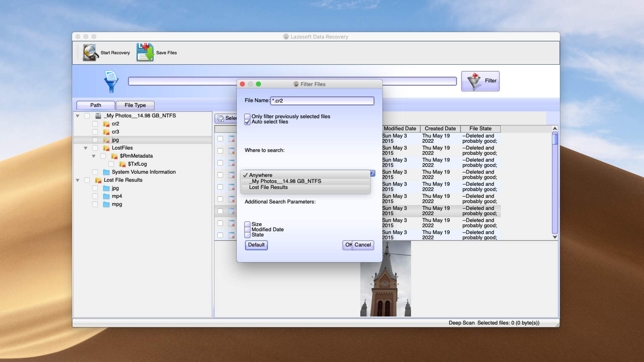Click the Default button
The image size is (644, 362).
(256, 245)
